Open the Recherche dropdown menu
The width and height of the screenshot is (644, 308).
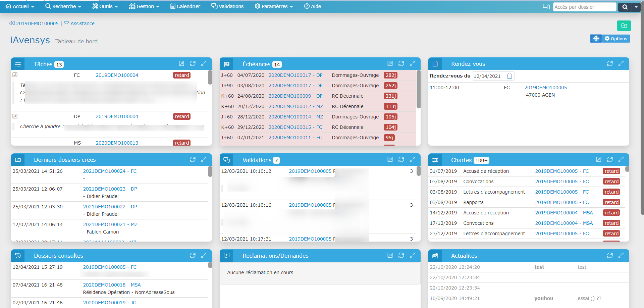63,6
